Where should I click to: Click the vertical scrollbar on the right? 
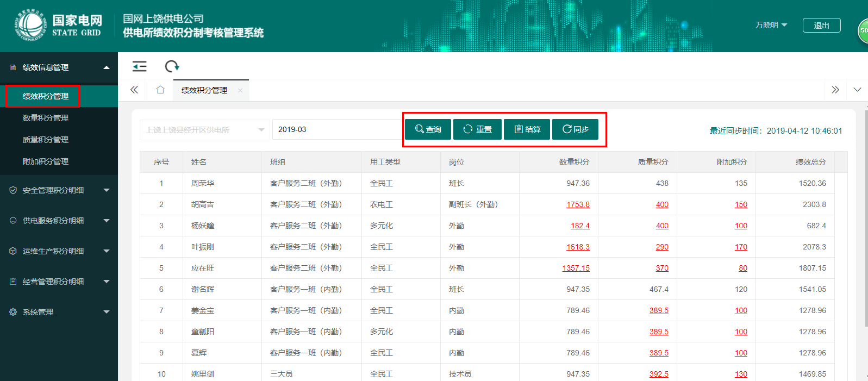[x=865, y=217]
